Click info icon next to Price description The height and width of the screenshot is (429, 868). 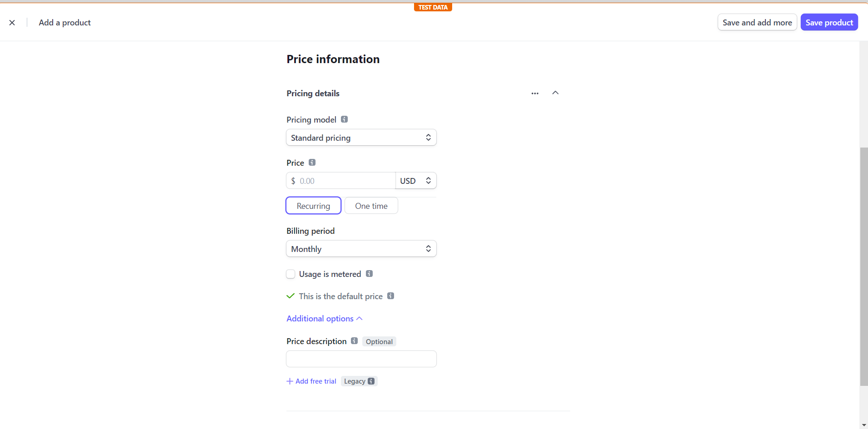point(354,341)
